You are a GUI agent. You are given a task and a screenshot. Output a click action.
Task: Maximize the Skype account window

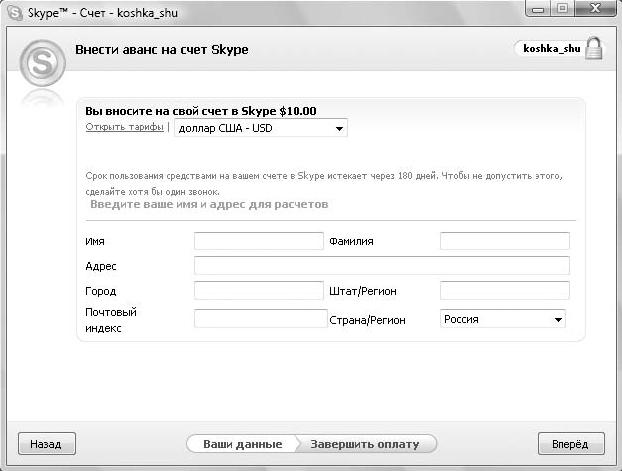[x=562, y=8]
